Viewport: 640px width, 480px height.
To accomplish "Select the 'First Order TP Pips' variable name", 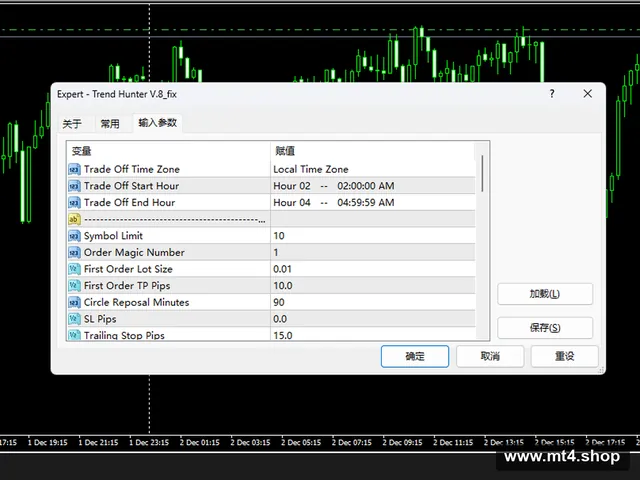I will coord(127,285).
